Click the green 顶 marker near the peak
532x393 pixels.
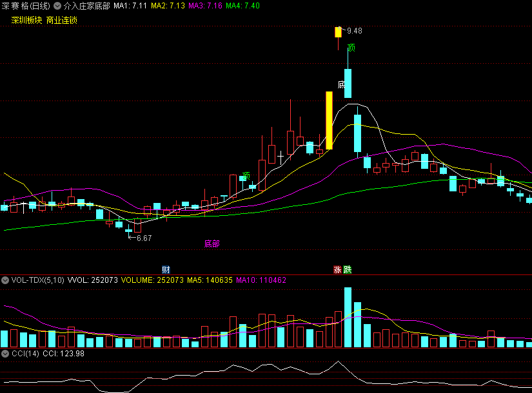[351, 48]
